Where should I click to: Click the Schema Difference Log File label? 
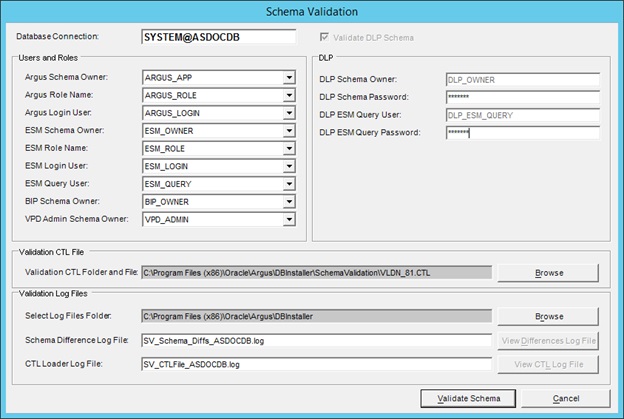[x=76, y=340]
